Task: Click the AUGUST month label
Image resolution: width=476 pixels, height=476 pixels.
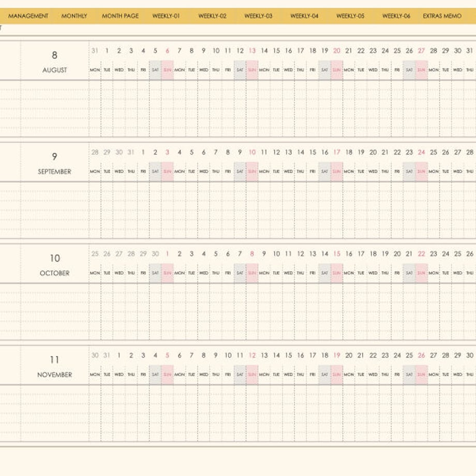Action: click(x=55, y=70)
